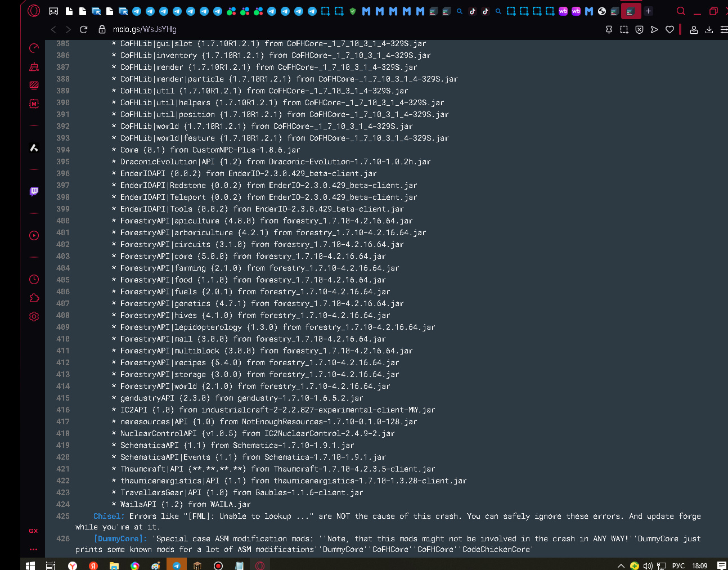728x570 pixels.
Task: Click line number 385
Action: [x=63, y=43]
